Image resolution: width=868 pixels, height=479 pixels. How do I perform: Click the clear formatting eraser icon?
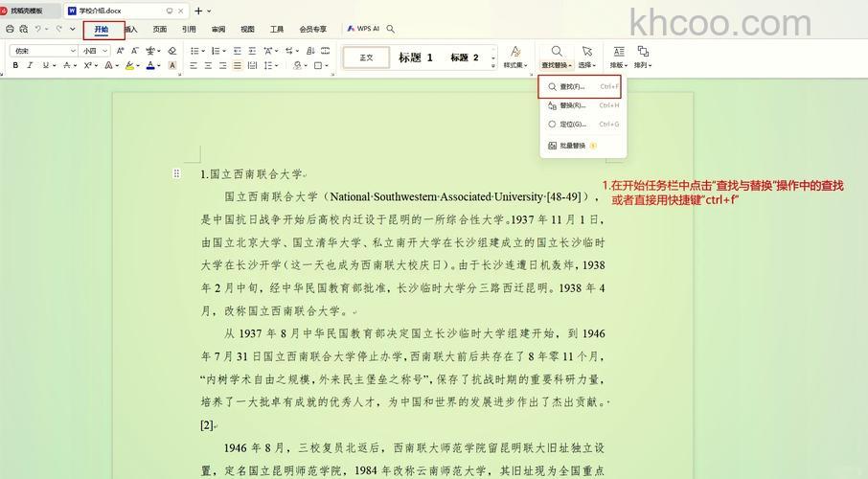click(172, 51)
